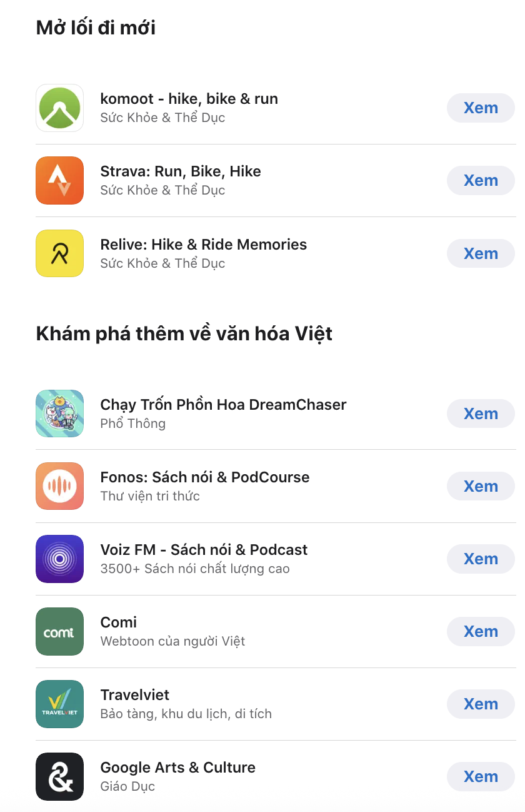Open 'Strava: Run, Bike, Hike' title
The image size is (525, 812).
[180, 171]
